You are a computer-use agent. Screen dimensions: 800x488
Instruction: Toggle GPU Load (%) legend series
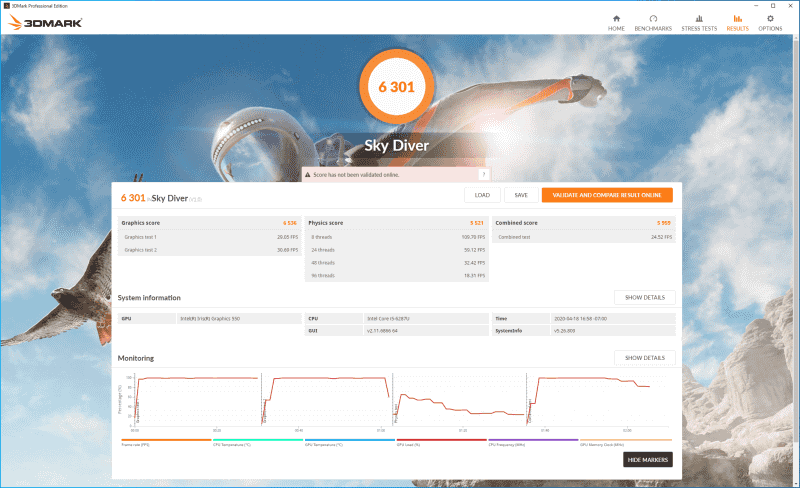tap(441, 442)
